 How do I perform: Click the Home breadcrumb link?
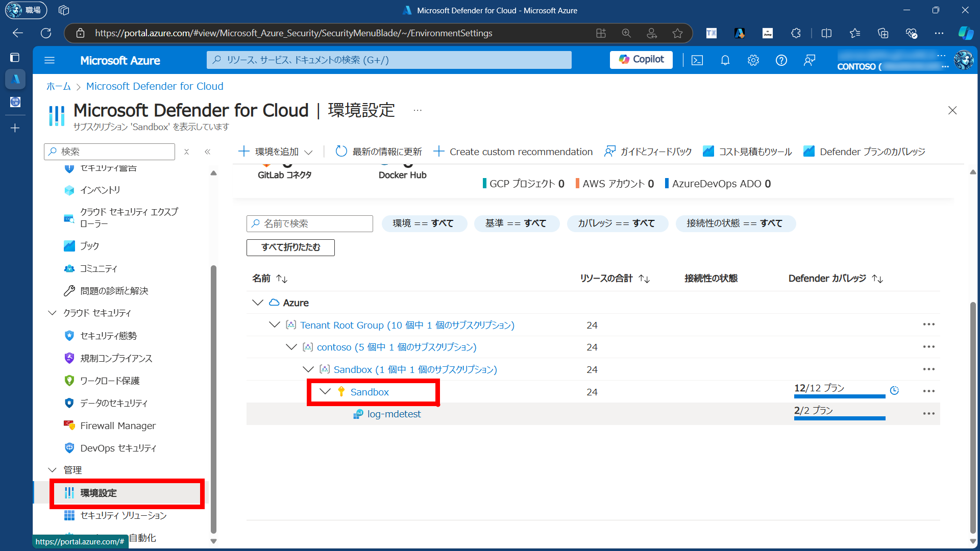coord(59,86)
